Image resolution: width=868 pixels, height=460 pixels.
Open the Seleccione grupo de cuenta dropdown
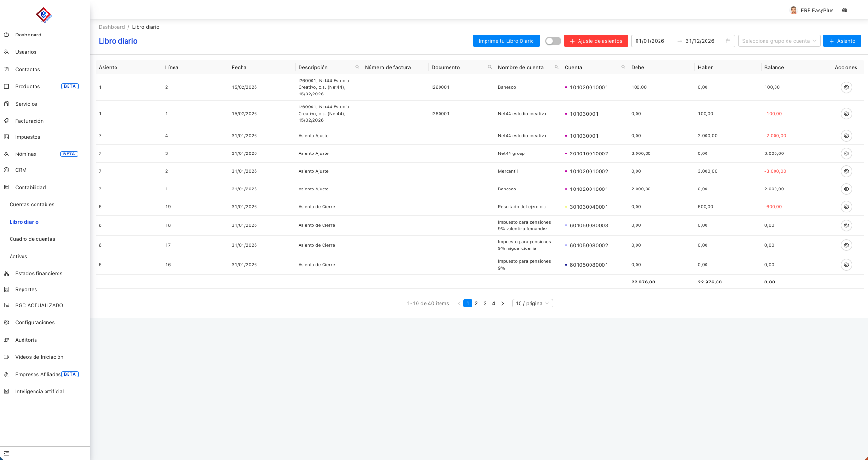[x=779, y=41]
